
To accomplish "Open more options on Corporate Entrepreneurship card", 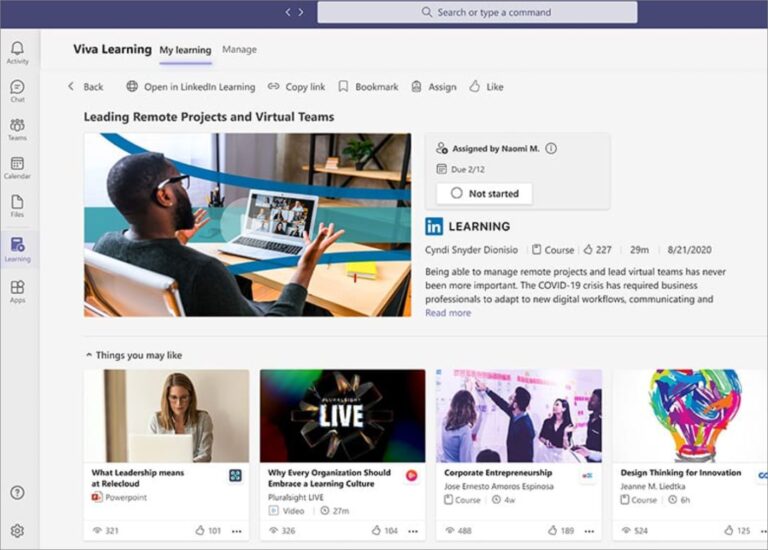I will 589,531.
